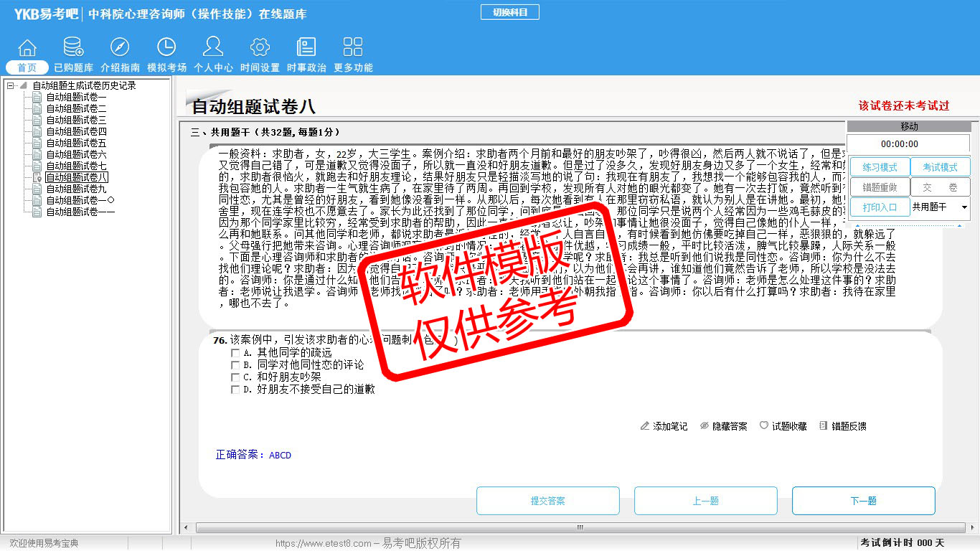
Task: Open the 首页 home icon
Action: (x=27, y=48)
